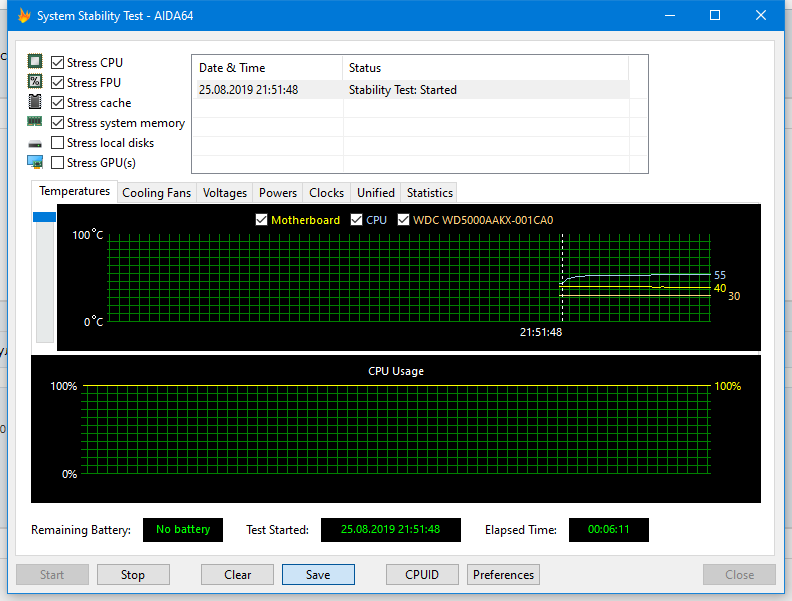Uncheck WDC WD5000AAKX-001CA0 temperature
Viewport: 792px width, 601px height.
coord(403,220)
